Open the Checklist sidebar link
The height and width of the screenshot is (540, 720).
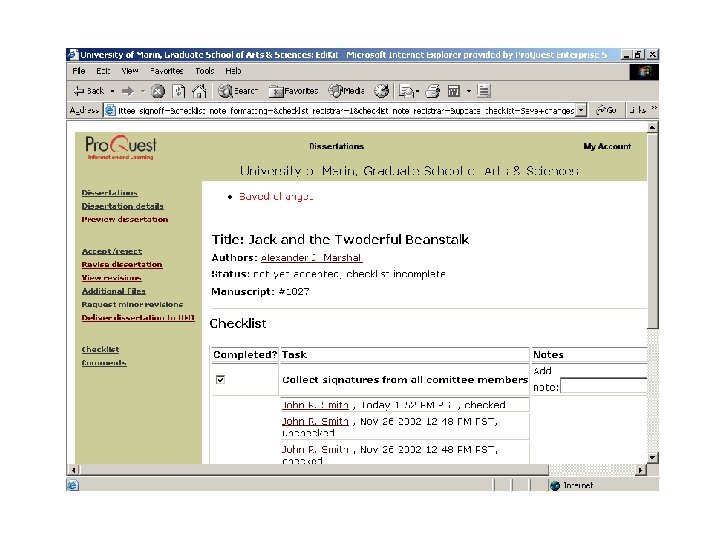(100, 349)
